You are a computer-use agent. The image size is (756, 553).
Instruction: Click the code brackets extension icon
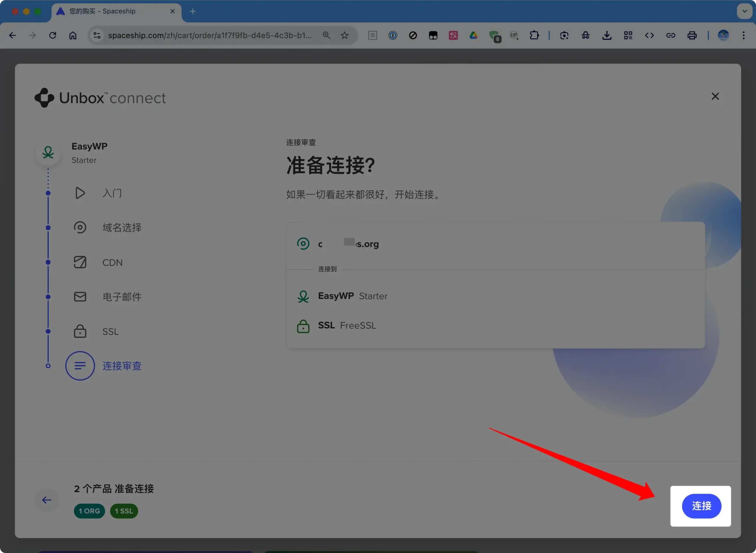click(x=649, y=35)
